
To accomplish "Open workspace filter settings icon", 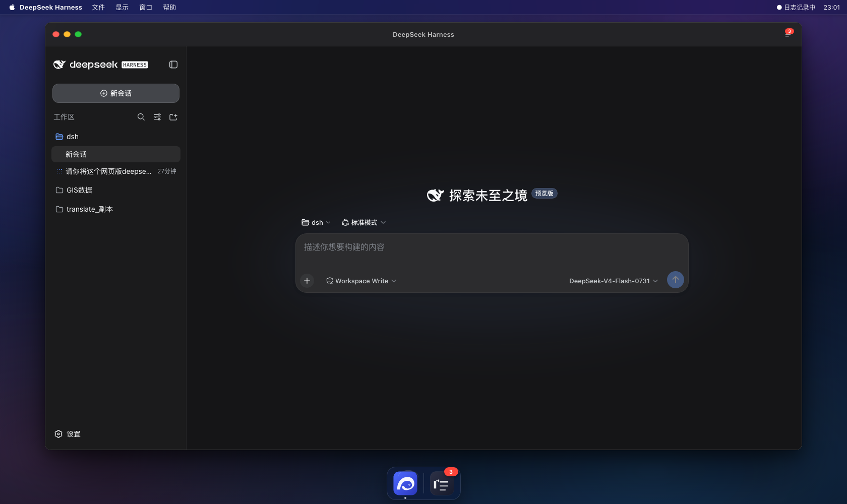I will point(157,117).
